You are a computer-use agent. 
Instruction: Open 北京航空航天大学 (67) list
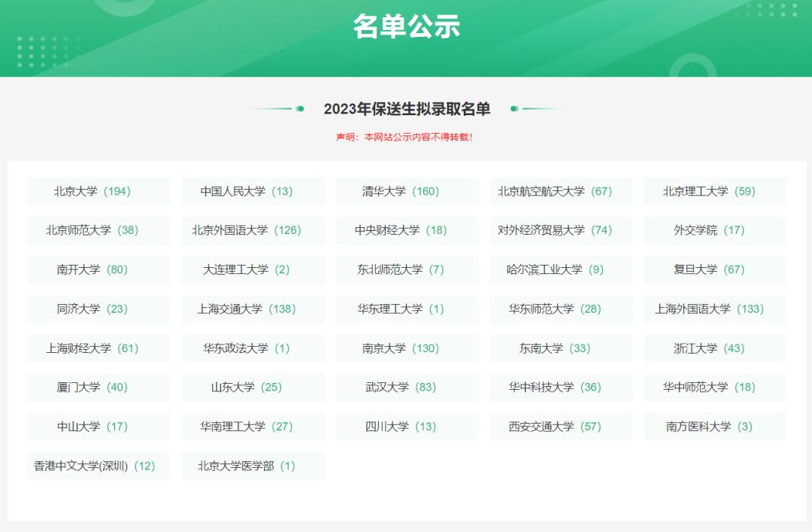pos(561,191)
